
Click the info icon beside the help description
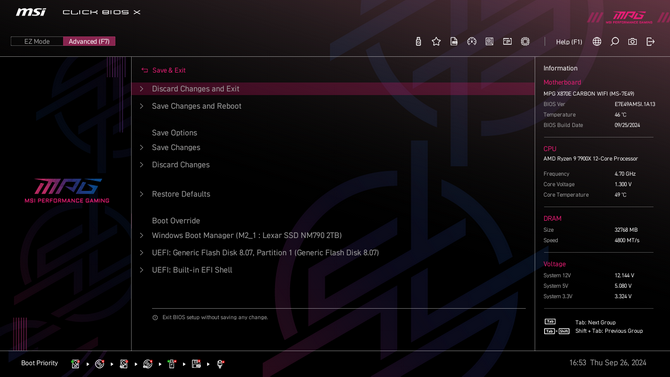155,318
